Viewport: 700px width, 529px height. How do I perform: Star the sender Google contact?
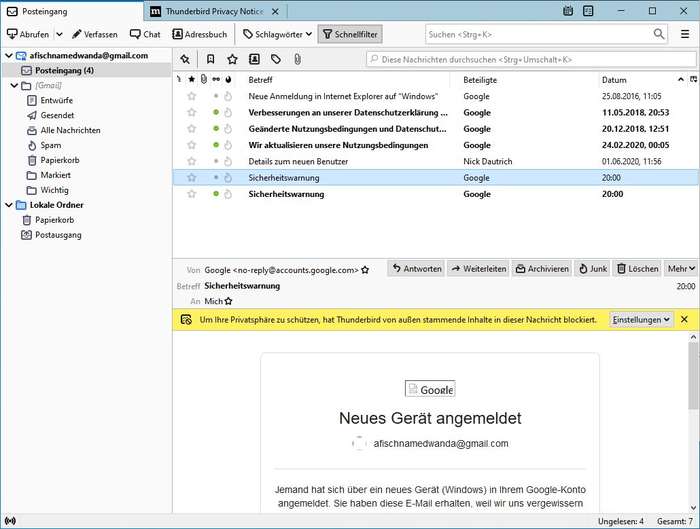pos(365,270)
